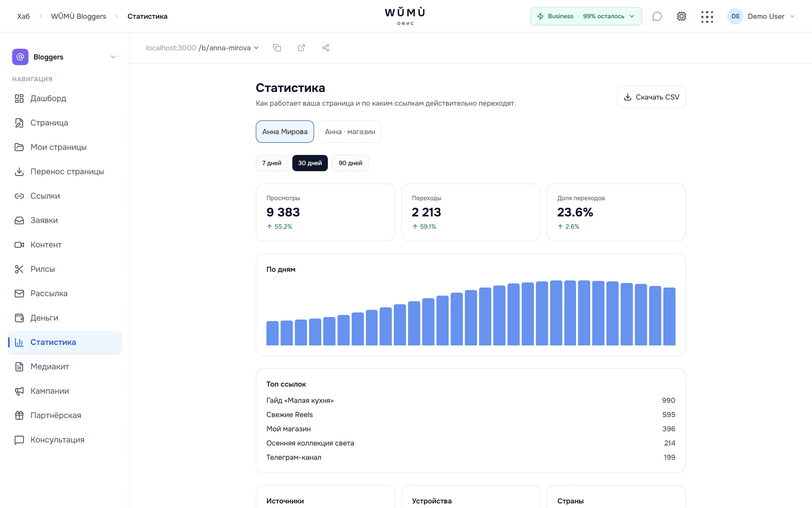The height and width of the screenshot is (508, 812).
Task: Open the /b/anna-mirova page dropdown
Action: [x=229, y=48]
